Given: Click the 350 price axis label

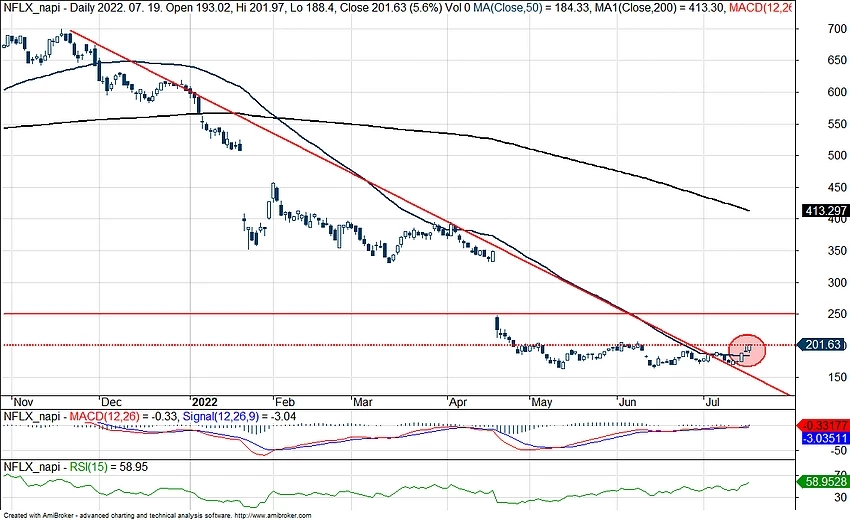Looking at the screenshot, I should [x=837, y=251].
